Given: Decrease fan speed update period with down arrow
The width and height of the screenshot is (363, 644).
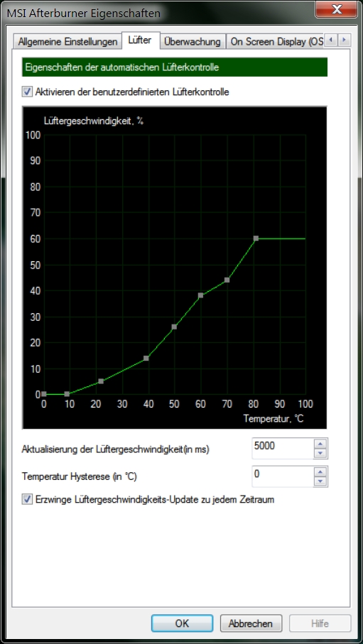Looking at the screenshot, I should (321, 454).
